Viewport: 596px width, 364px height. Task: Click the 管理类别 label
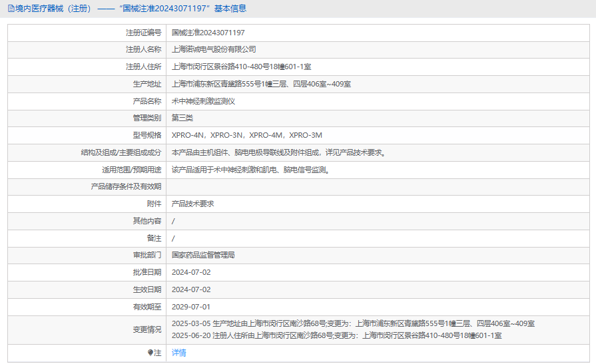pos(147,118)
